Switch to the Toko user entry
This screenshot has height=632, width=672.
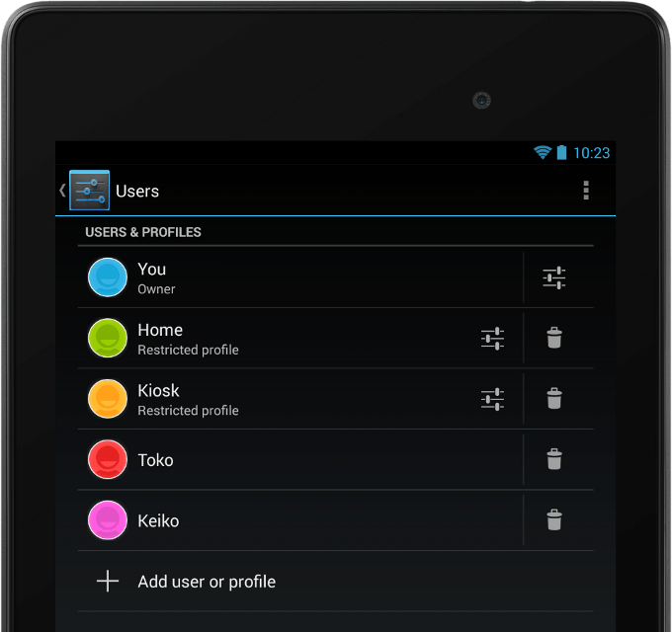[x=300, y=460]
